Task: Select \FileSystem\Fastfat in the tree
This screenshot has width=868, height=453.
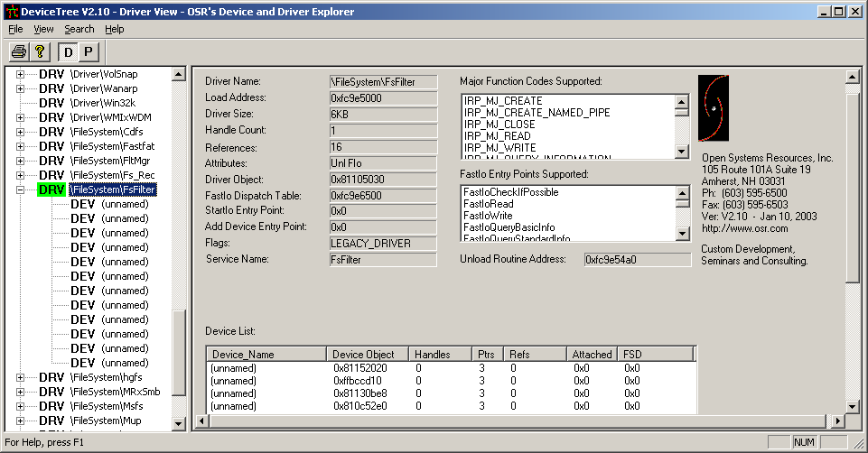Action: coord(112,146)
